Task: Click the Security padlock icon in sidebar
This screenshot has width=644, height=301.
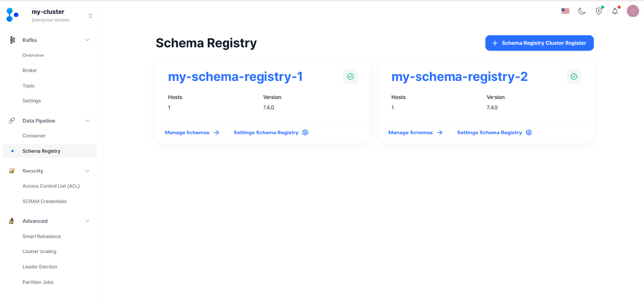Action: 11,171
